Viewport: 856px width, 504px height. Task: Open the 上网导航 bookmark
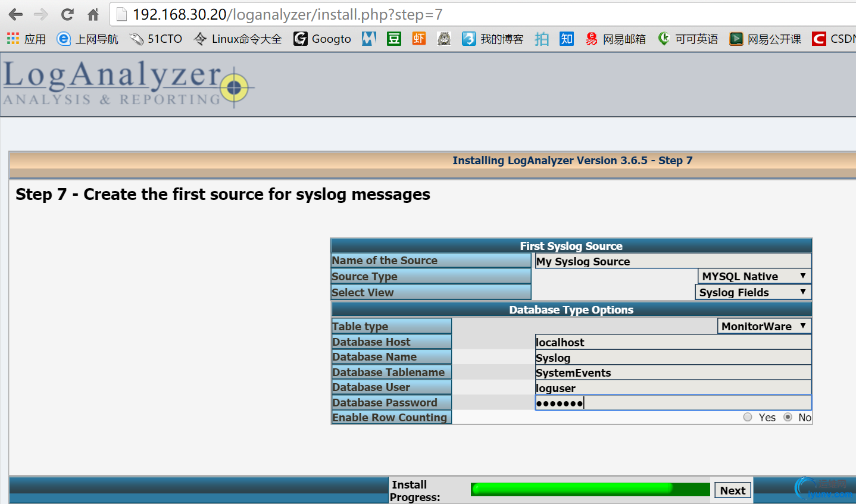87,39
